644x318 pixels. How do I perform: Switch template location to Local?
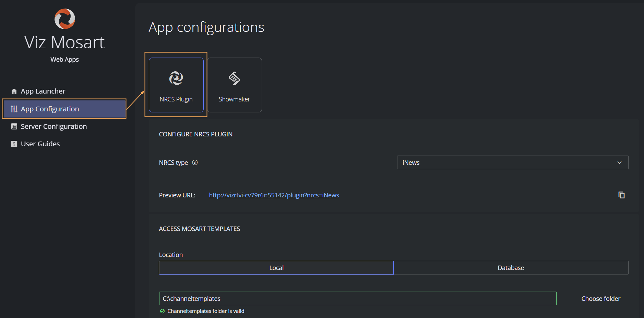[x=276, y=268]
